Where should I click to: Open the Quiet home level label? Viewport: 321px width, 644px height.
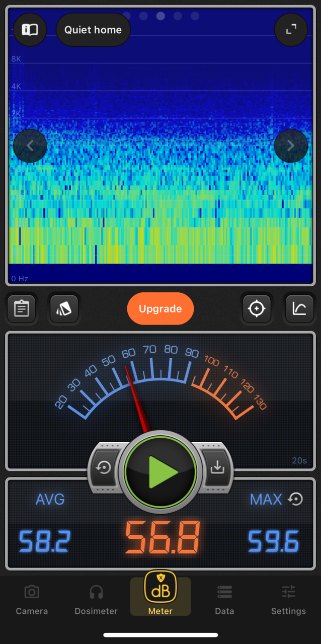93,30
